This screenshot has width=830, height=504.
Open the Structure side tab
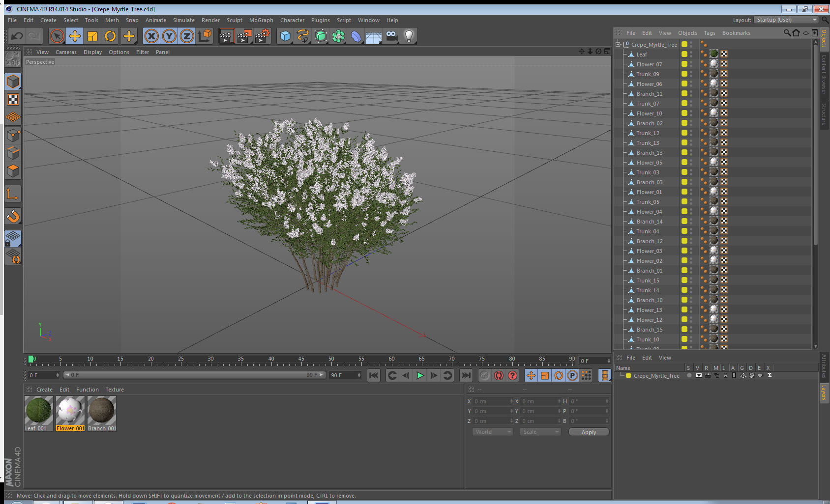pos(824,114)
